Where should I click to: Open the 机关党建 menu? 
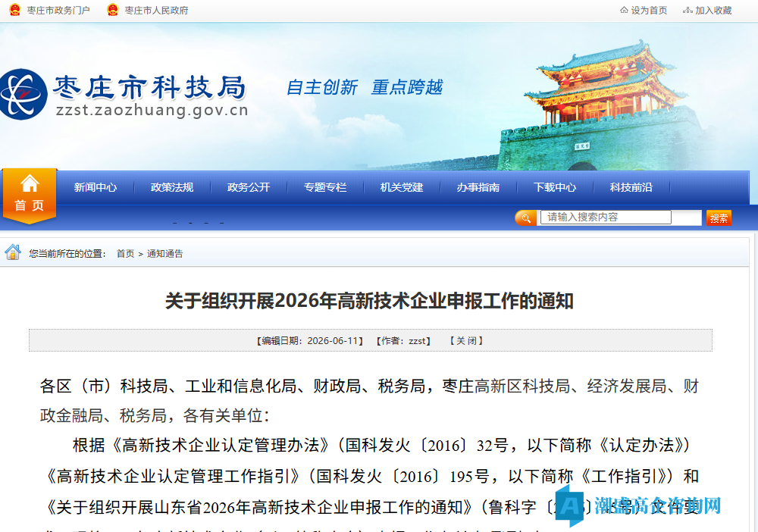tap(402, 187)
